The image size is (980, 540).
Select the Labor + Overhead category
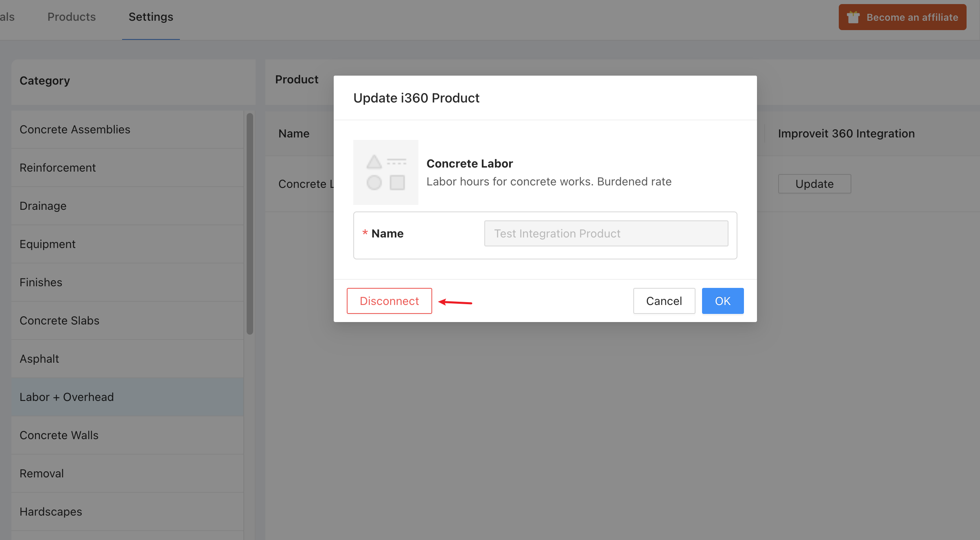click(x=127, y=397)
